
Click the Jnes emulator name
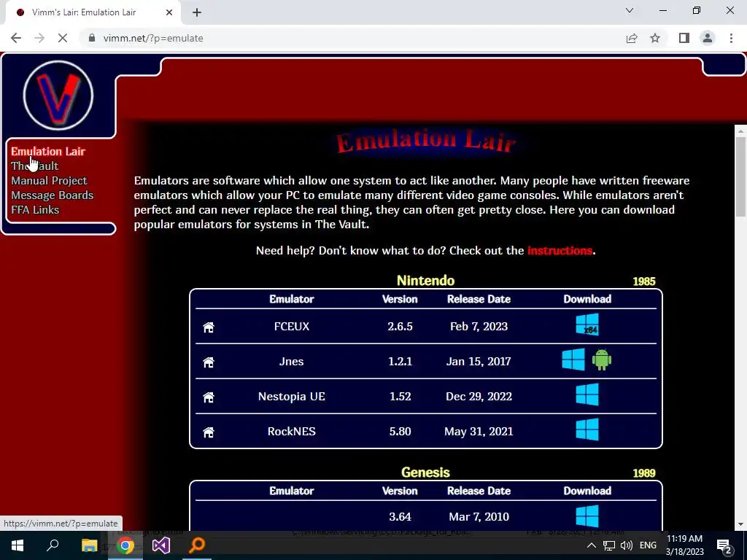coord(291,362)
